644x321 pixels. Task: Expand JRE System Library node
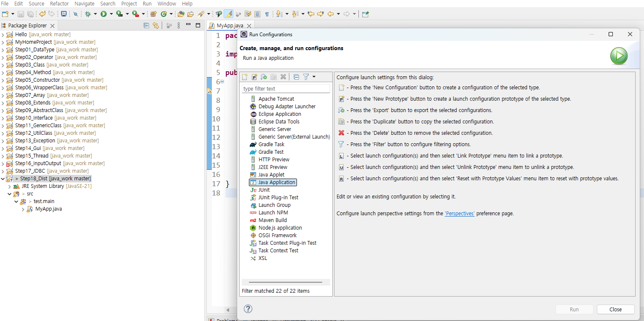[x=9, y=186]
